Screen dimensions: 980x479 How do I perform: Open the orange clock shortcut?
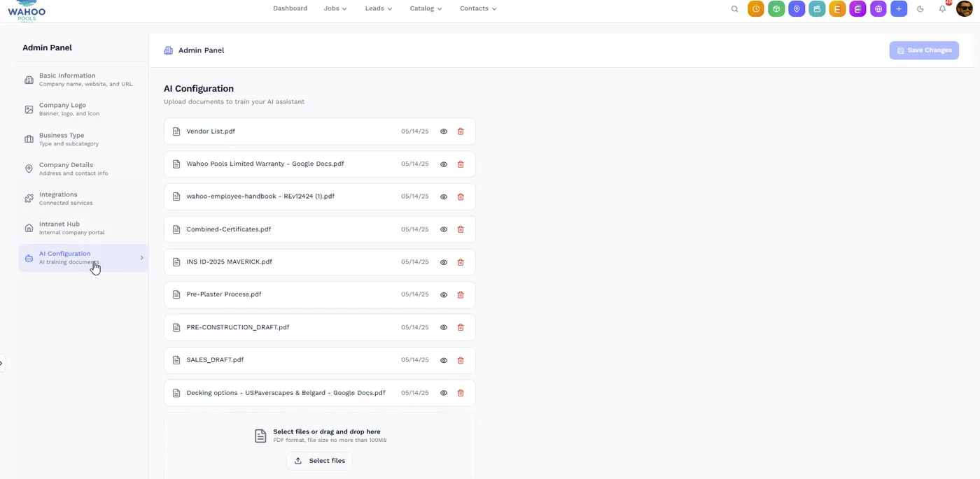click(x=756, y=9)
